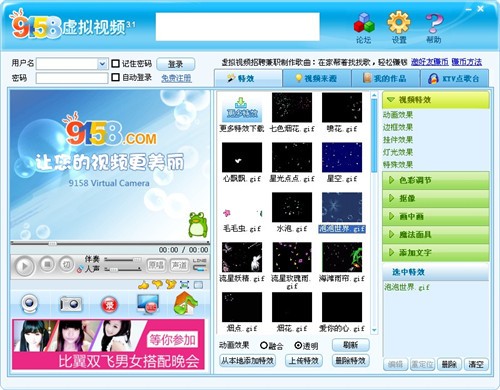Click the yellow thumbs-up hand icon
The image size is (500, 390).
[144, 285]
